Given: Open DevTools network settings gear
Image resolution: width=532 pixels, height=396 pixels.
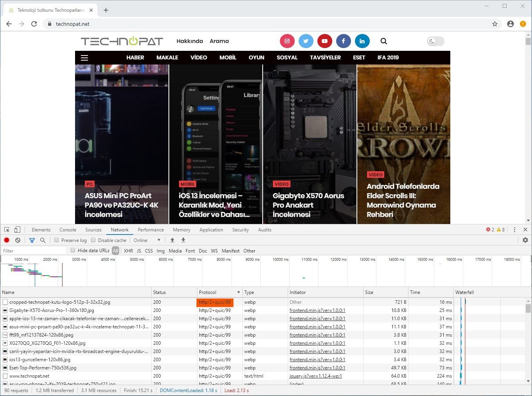Looking at the screenshot, I should coord(525,240).
